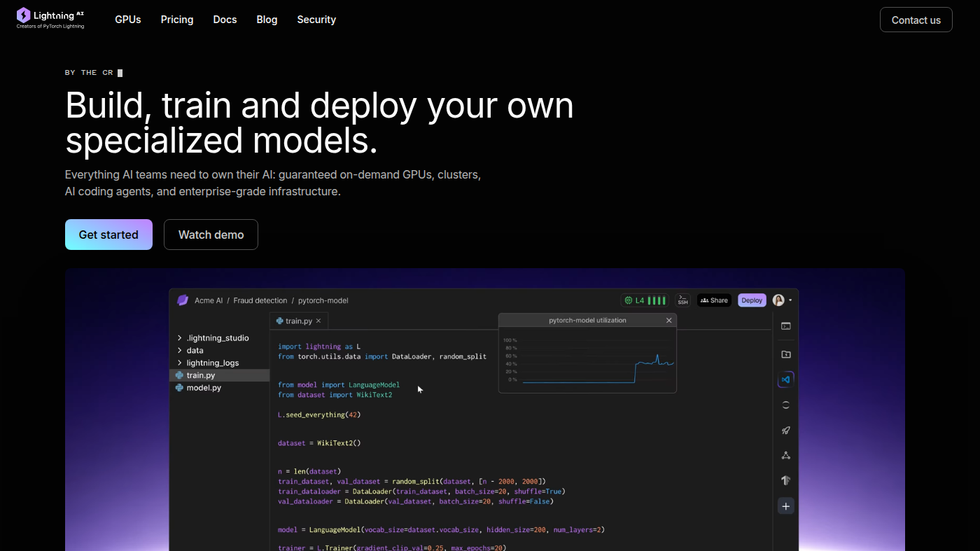Select the VS Code icon in sidebar
This screenshot has width=980, height=551.
click(786, 379)
